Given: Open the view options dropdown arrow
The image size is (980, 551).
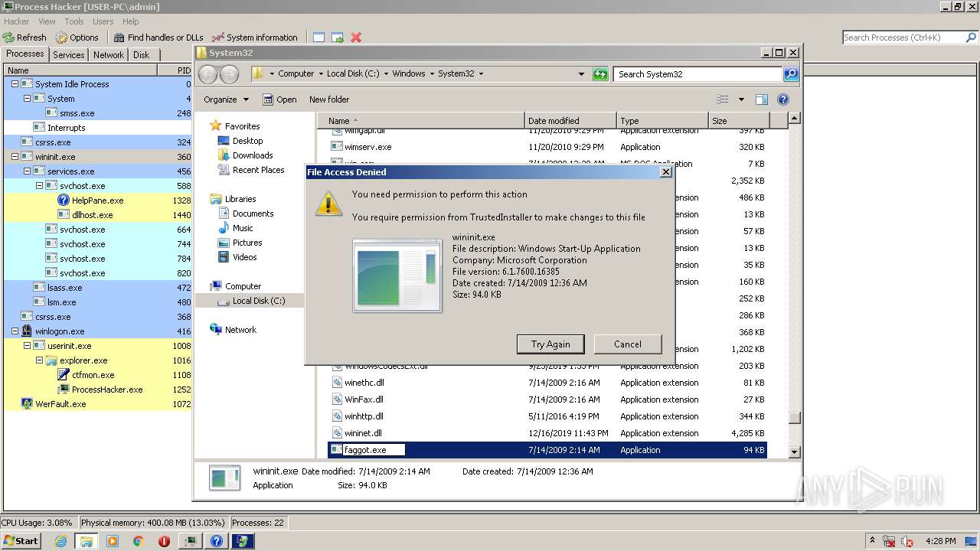Looking at the screenshot, I should tap(741, 99).
